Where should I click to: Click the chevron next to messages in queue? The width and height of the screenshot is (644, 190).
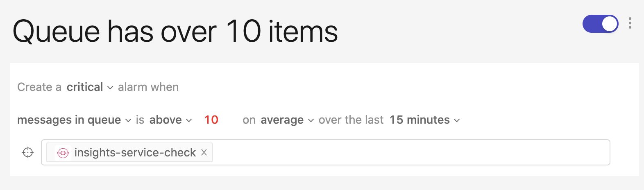pyautogui.click(x=128, y=120)
